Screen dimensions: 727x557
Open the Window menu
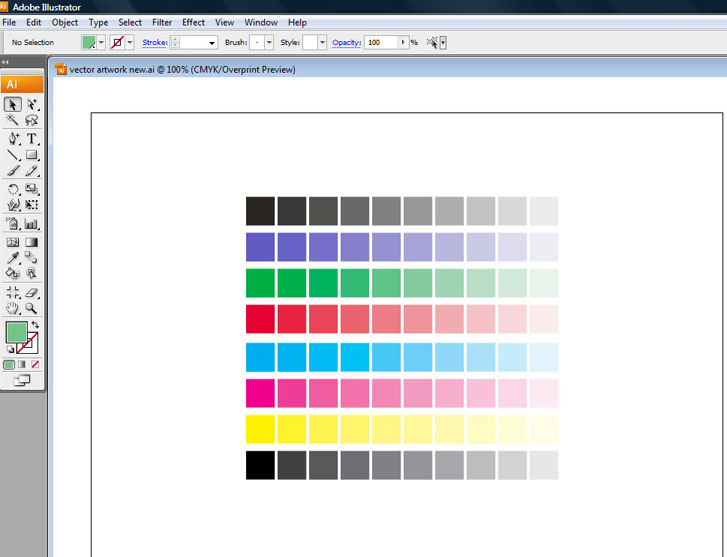[x=261, y=22]
